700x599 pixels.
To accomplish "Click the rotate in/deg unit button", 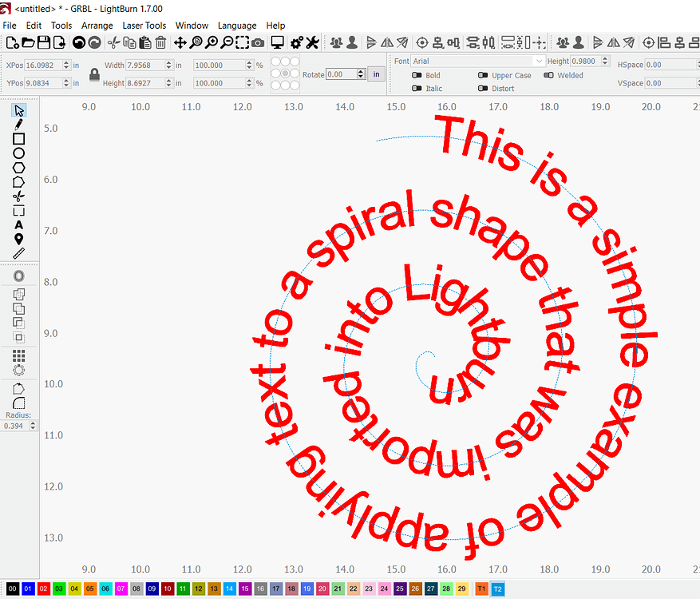I will (376, 73).
